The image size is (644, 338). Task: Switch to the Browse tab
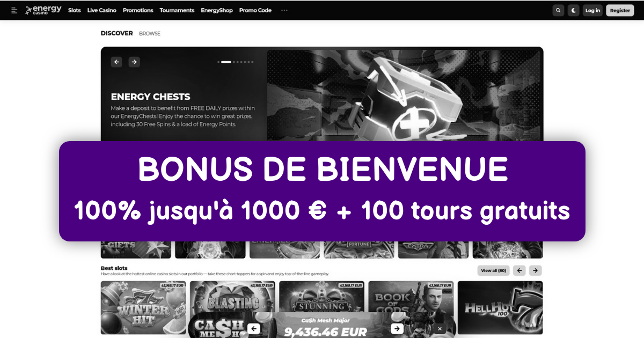150,33
